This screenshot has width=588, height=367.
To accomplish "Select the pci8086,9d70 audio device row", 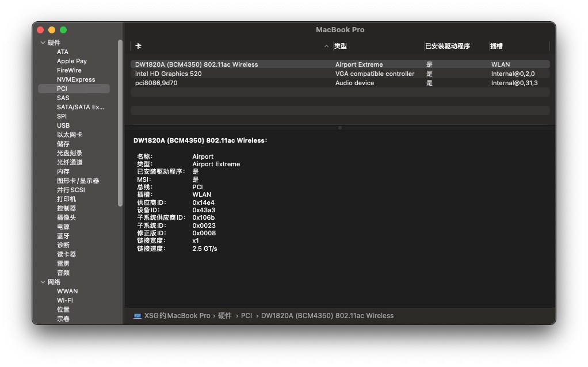I will (156, 83).
